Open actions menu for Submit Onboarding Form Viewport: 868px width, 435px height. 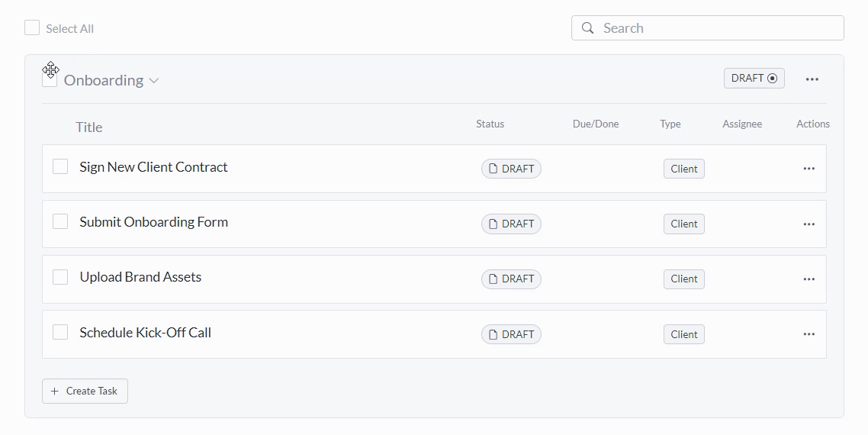(809, 224)
